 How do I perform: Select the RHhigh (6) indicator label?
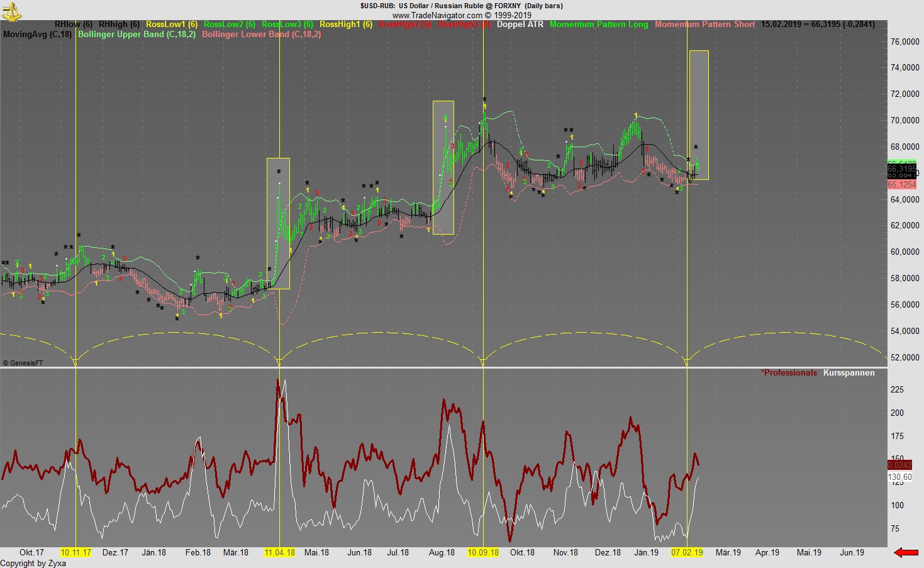(x=119, y=25)
